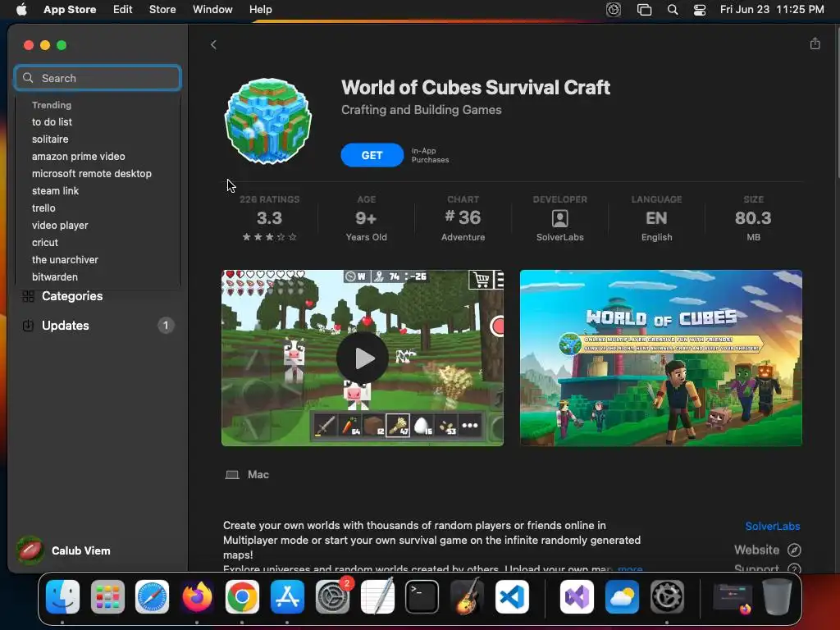Launch Launchpad from the Dock
840x630 pixels.
(x=107, y=596)
